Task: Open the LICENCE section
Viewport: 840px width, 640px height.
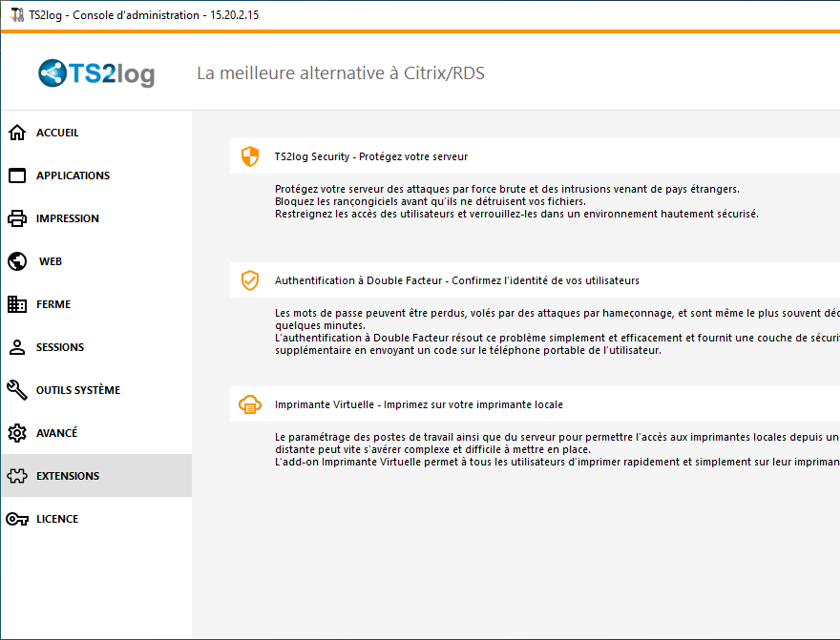Action: (x=96, y=519)
